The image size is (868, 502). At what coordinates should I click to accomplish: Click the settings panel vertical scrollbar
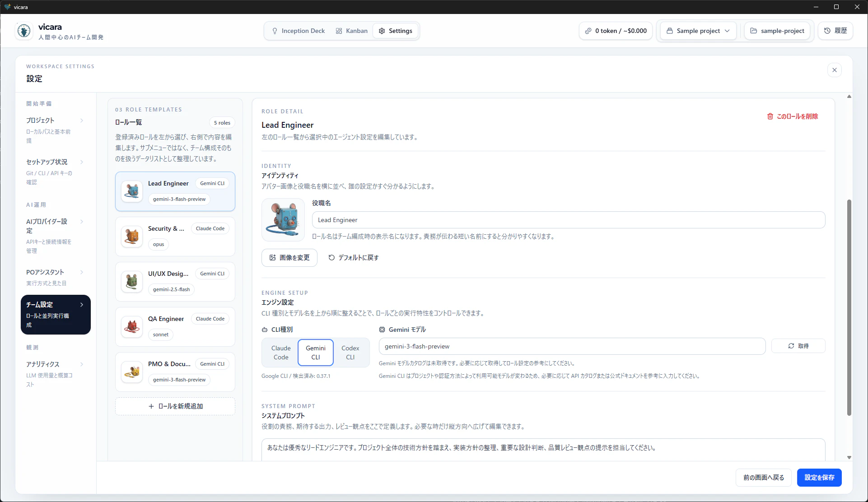pos(849,307)
